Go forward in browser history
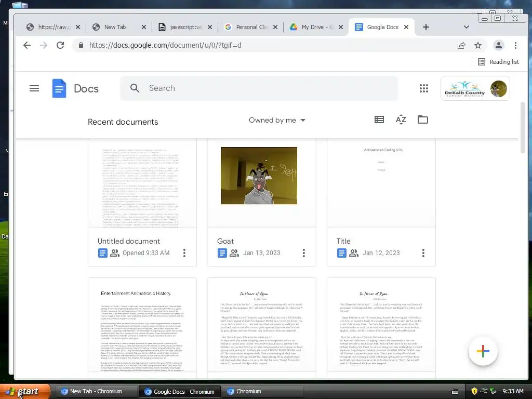Image resolution: width=532 pixels, height=399 pixels. [x=44, y=45]
